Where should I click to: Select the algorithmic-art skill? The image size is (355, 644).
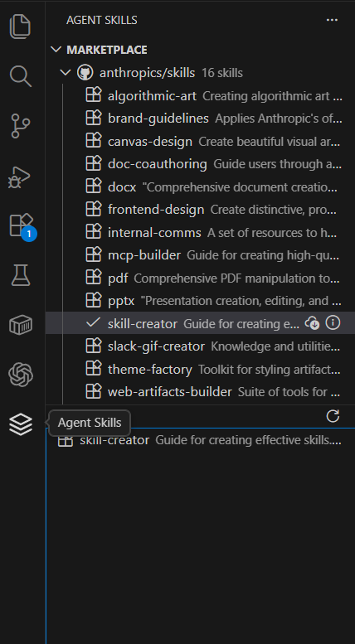tap(200, 95)
